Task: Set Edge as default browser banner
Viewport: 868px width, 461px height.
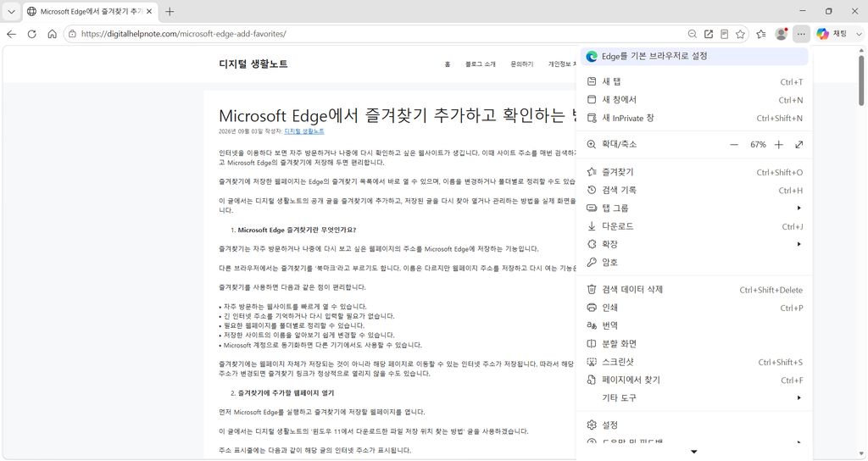Action: [694, 56]
